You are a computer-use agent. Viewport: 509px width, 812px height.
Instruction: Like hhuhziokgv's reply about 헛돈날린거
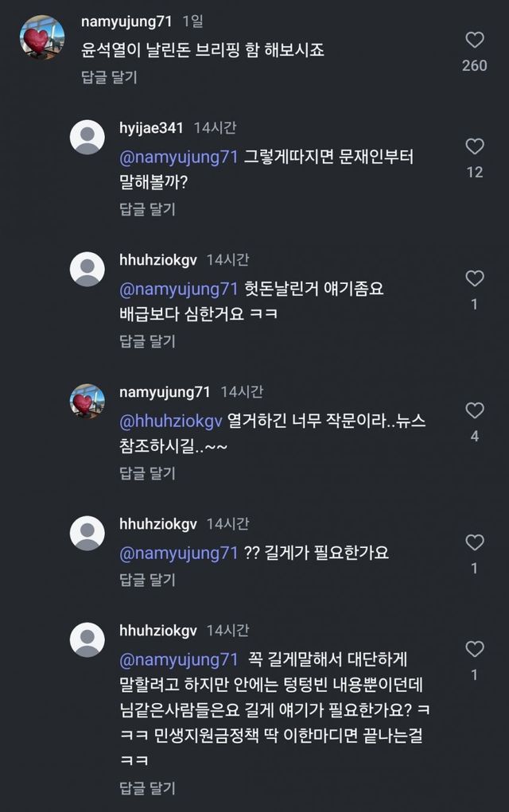click(474, 279)
